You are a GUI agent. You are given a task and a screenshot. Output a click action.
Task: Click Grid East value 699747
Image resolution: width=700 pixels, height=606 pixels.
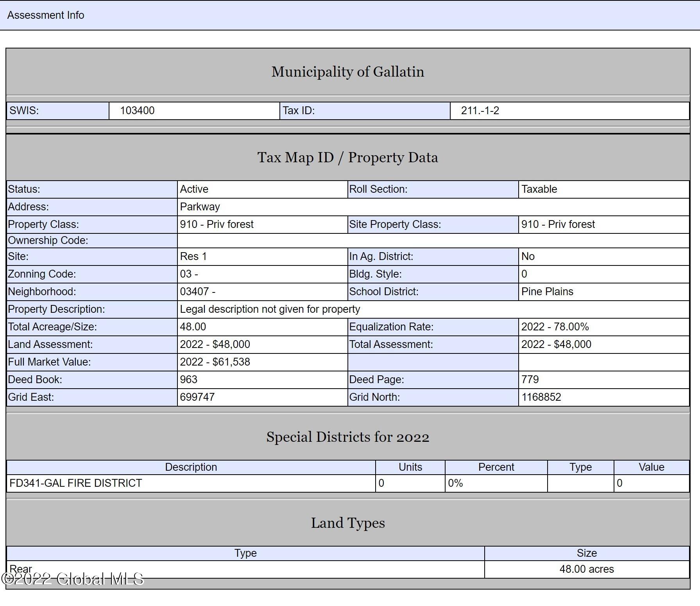click(x=197, y=397)
